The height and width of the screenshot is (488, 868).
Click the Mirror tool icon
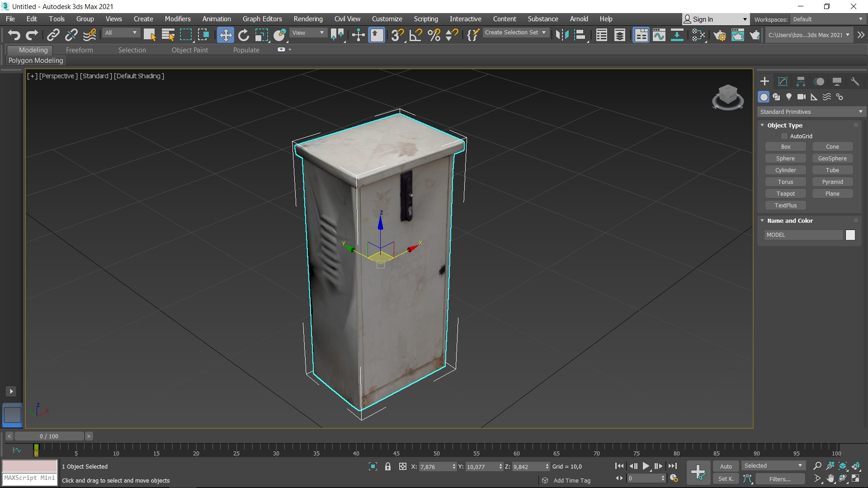[x=562, y=35]
